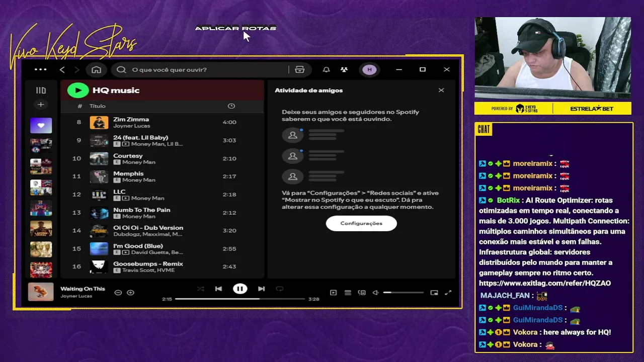This screenshot has width=644, height=362.
Task: Open the Waiting On This song title
Action: coord(83,289)
